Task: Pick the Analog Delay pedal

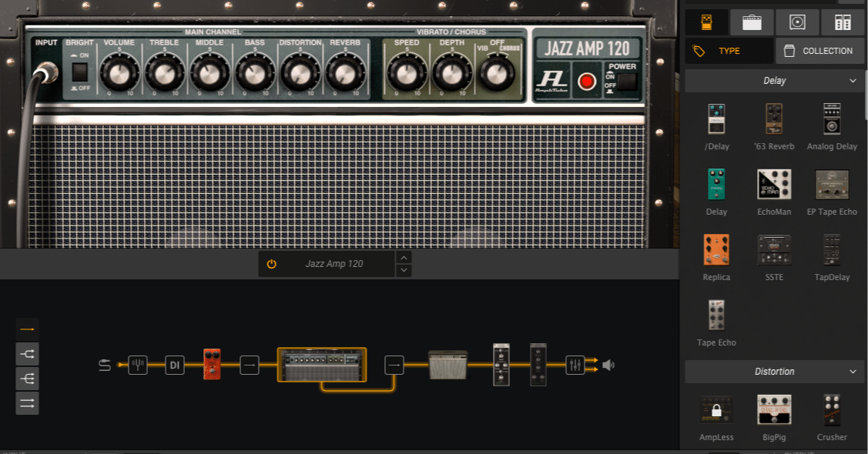Action: 832,119
